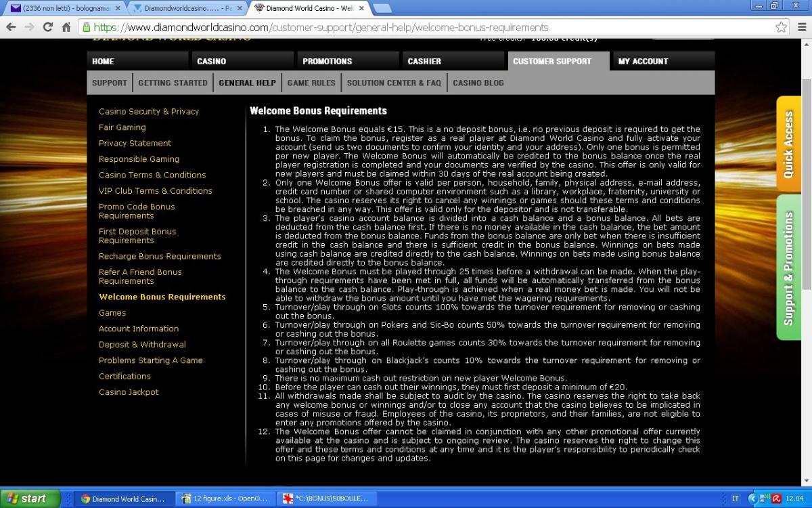Close the Diamond World Casino active tab

click(x=362, y=8)
